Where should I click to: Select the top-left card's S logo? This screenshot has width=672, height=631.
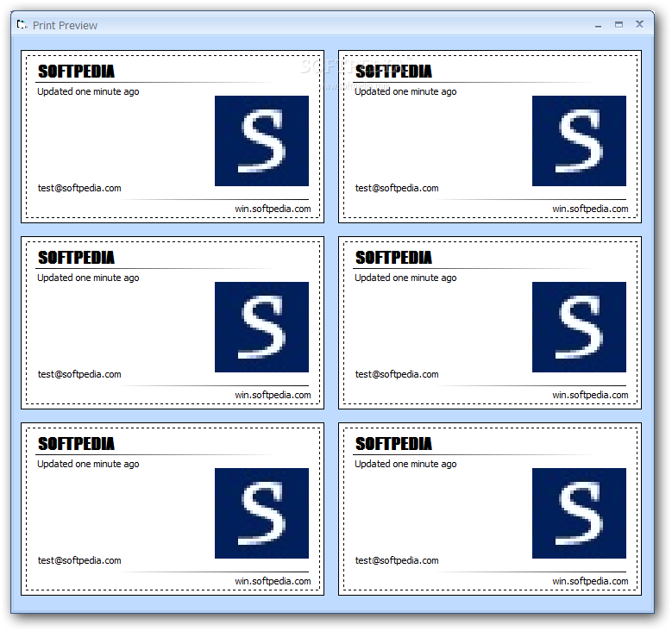pyautogui.click(x=262, y=141)
